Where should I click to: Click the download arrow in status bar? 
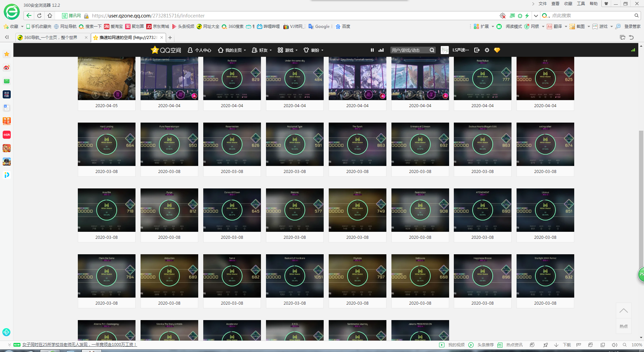point(556,345)
